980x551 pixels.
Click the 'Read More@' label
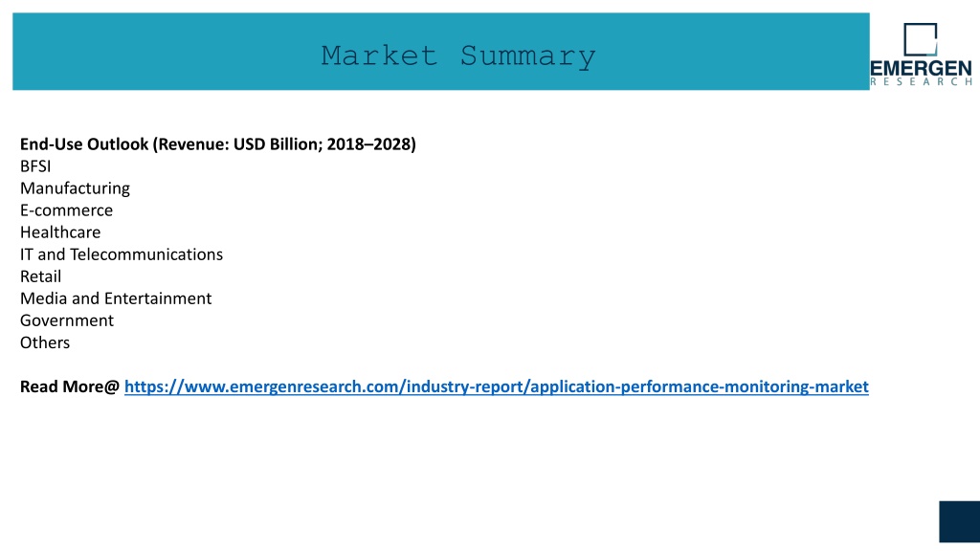point(69,386)
